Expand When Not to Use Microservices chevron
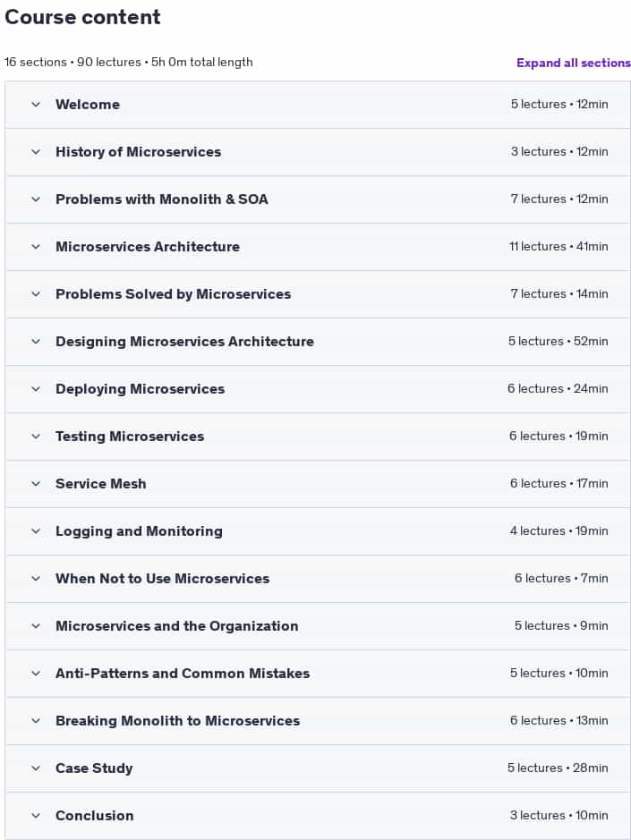This screenshot has height=840, width=631. point(36,579)
